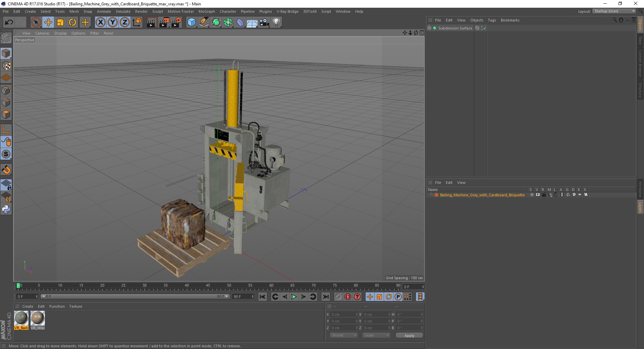Screen dimensions: 644x349
Task: Activate the Rotate tool
Action: tap(72, 22)
